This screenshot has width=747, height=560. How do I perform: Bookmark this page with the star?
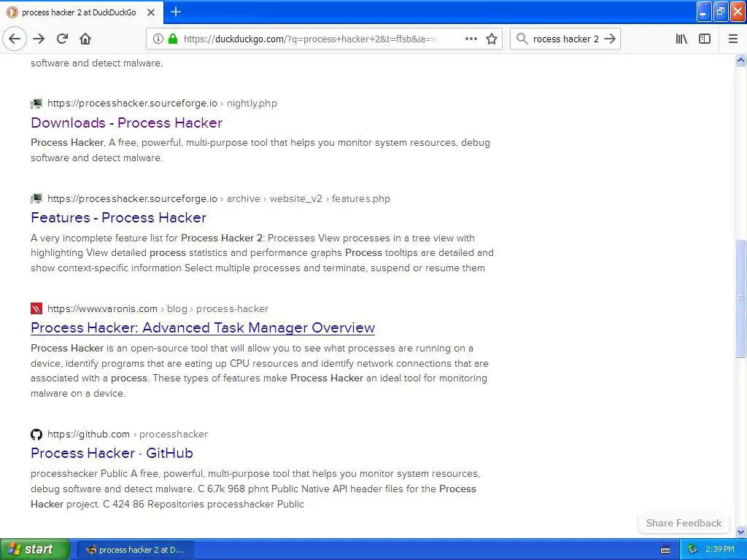pyautogui.click(x=492, y=39)
